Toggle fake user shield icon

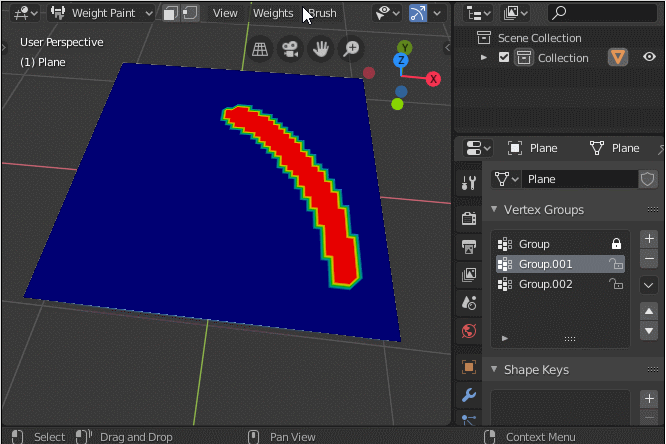(x=647, y=179)
